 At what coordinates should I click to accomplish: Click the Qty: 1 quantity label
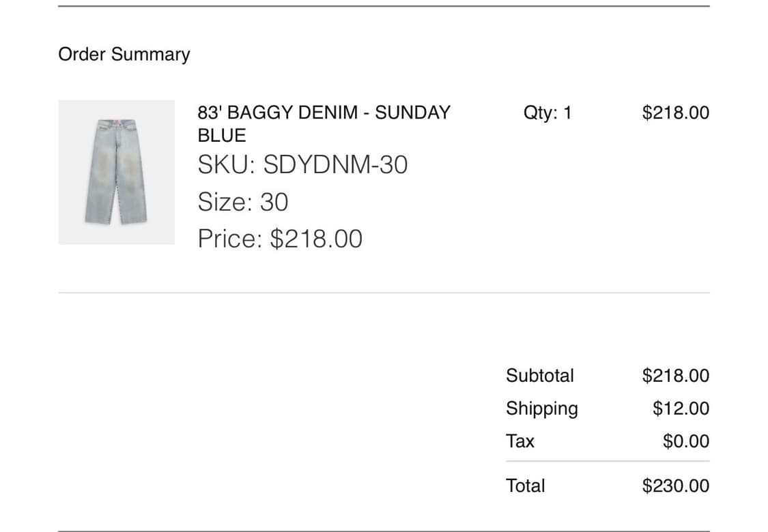click(x=547, y=113)
